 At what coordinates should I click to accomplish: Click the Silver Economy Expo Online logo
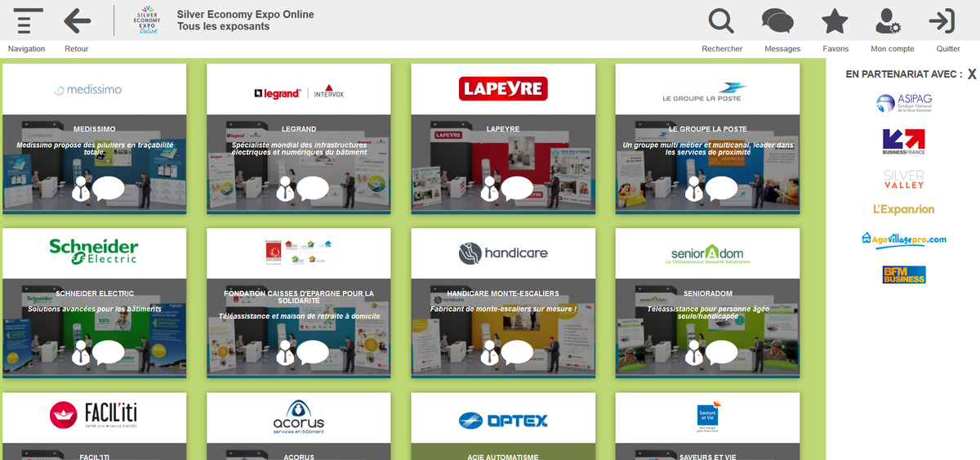pyautogui.click(x=148, y=20)
